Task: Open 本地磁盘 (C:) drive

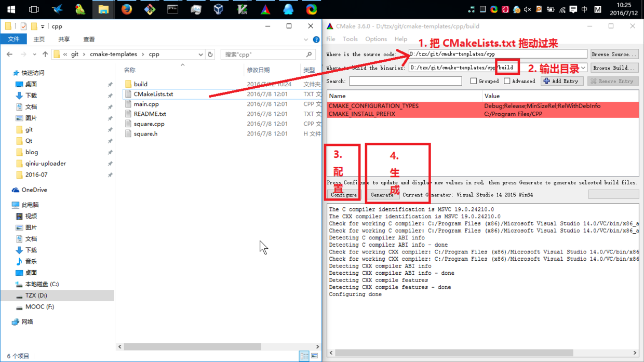Action: point(42,284)
